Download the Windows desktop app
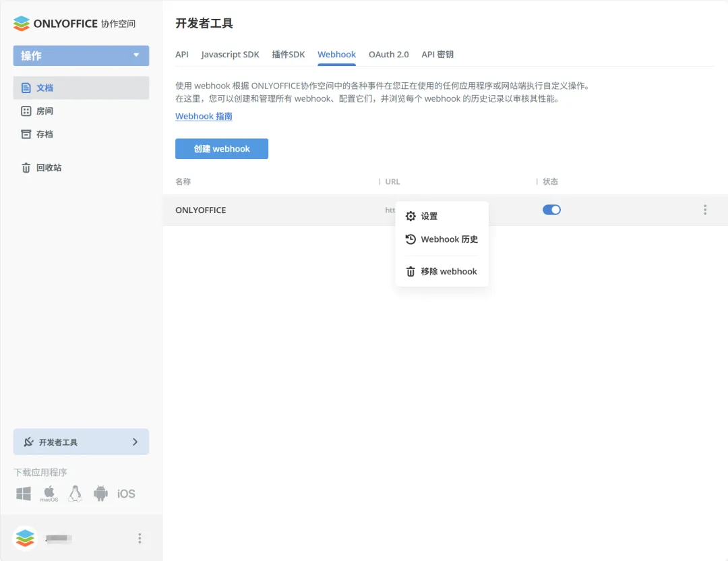 [23, 493]
